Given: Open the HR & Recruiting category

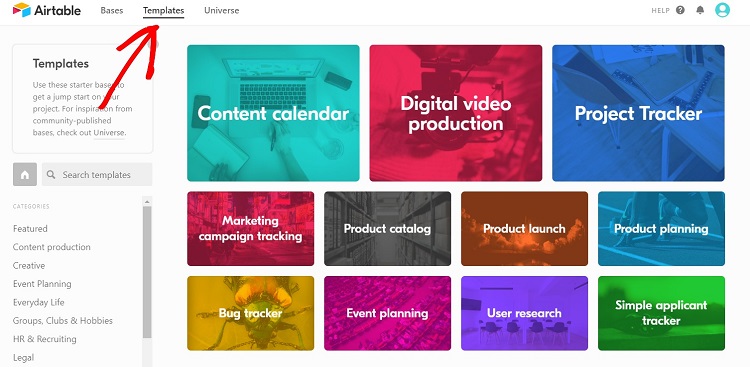Looking at the screenshot, I should pos(44,339).
